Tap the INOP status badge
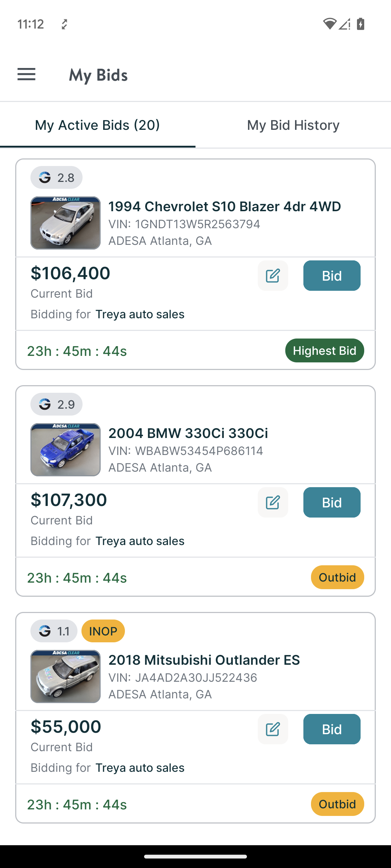Screen dimensions: 391x868 (103, 631)
